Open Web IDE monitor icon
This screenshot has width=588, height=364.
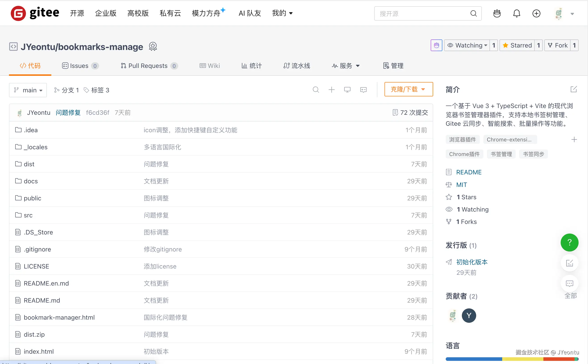[347, 90]
